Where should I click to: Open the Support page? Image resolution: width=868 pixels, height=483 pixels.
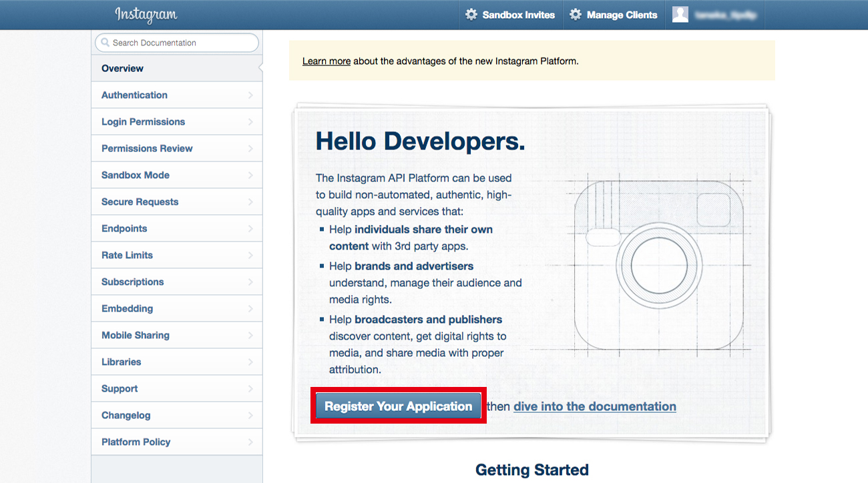[177, 388]
